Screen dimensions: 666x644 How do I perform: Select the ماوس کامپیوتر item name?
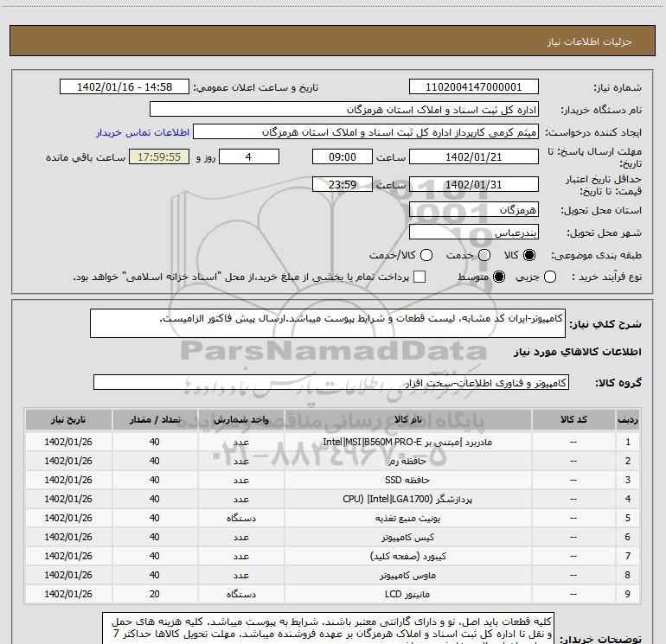click(407, 575)
